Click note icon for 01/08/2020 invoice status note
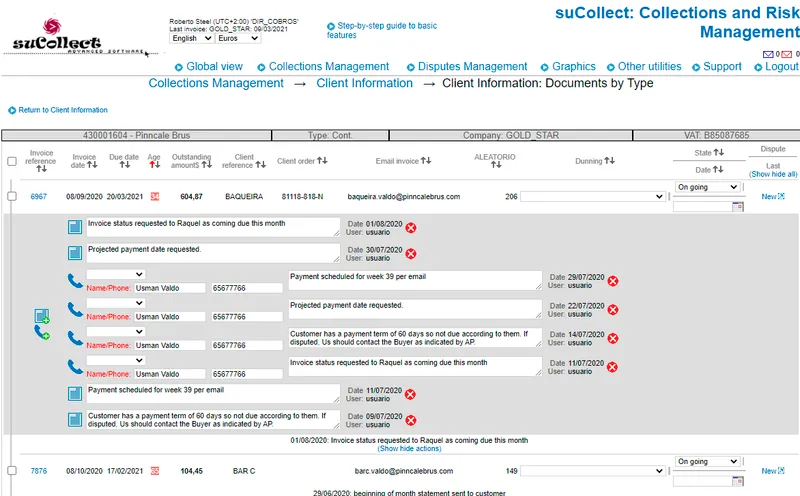 75,227
